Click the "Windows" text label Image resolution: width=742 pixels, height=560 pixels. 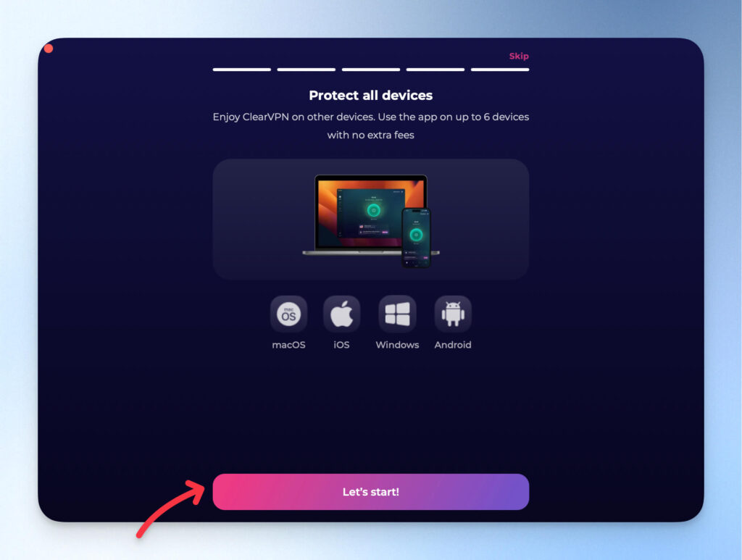coord(398,345)
